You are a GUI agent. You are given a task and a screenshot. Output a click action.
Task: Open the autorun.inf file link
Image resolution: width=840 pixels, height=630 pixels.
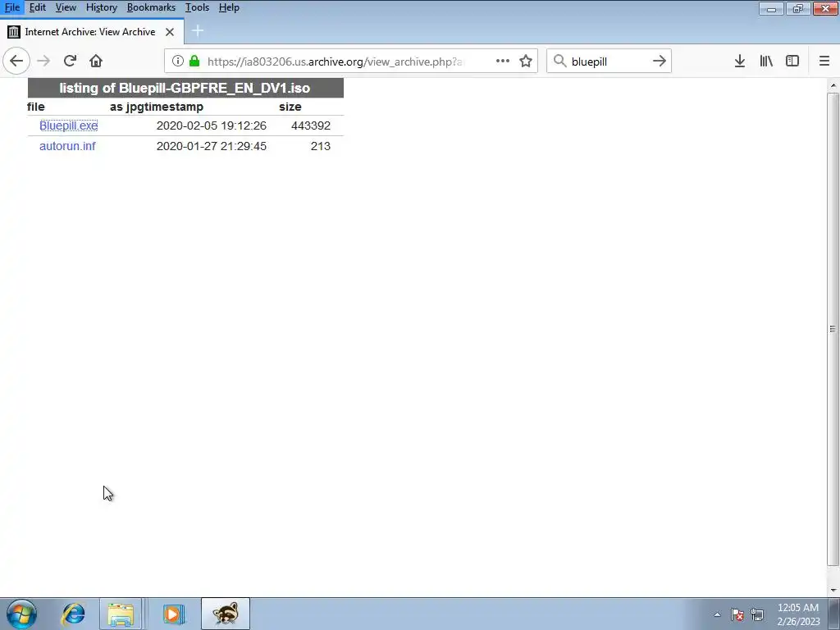pos(67,146)
